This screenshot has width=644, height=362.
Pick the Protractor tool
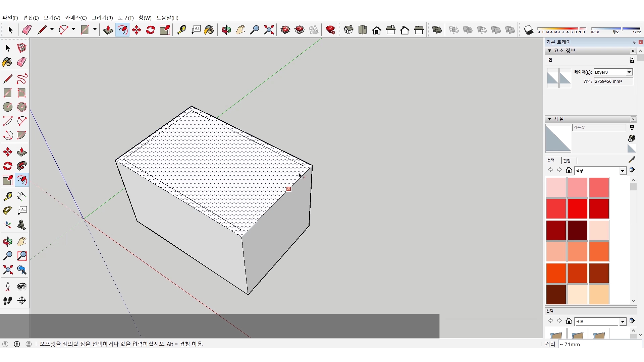click(8, 210)
